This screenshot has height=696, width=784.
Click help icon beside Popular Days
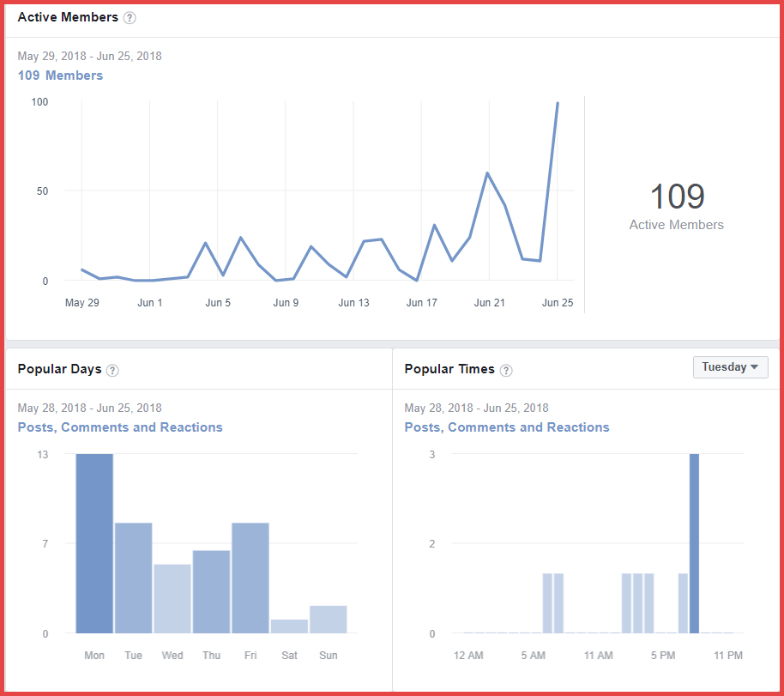(x=112, y=370)
